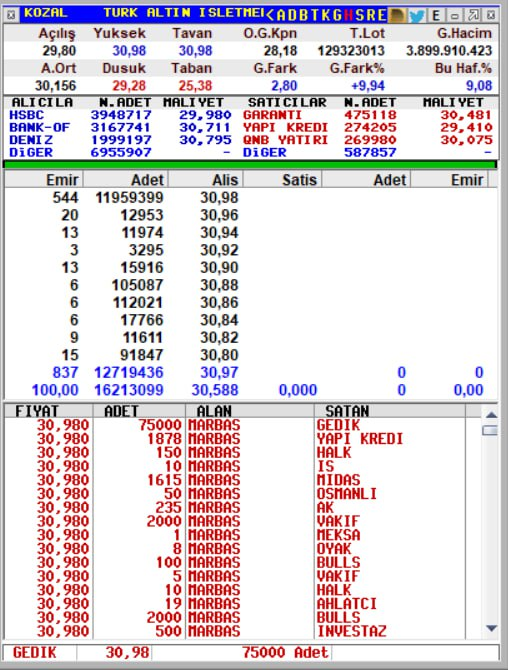Click the green buy/sell ratio bar
Viewport: 508px width, 670px height.
(x=250, y=165)
